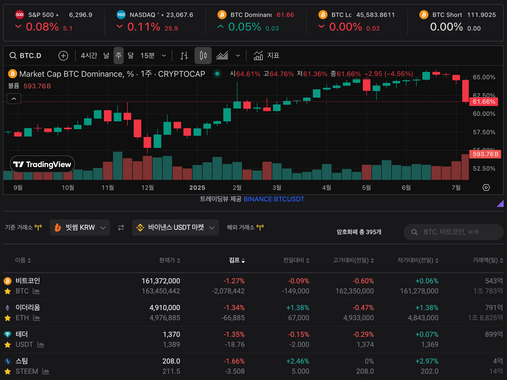Toggle the BTC favorite star
The image size is (507, 380).
(7, 291)
